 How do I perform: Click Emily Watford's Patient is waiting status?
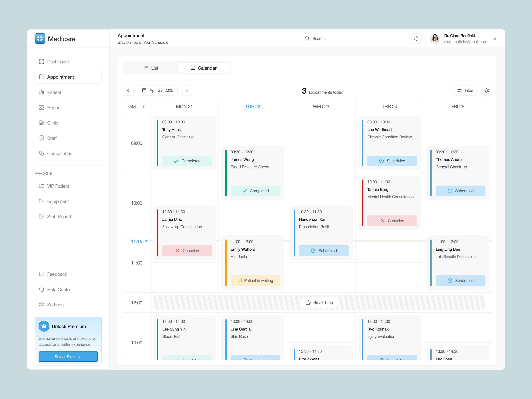click(255, 280)
